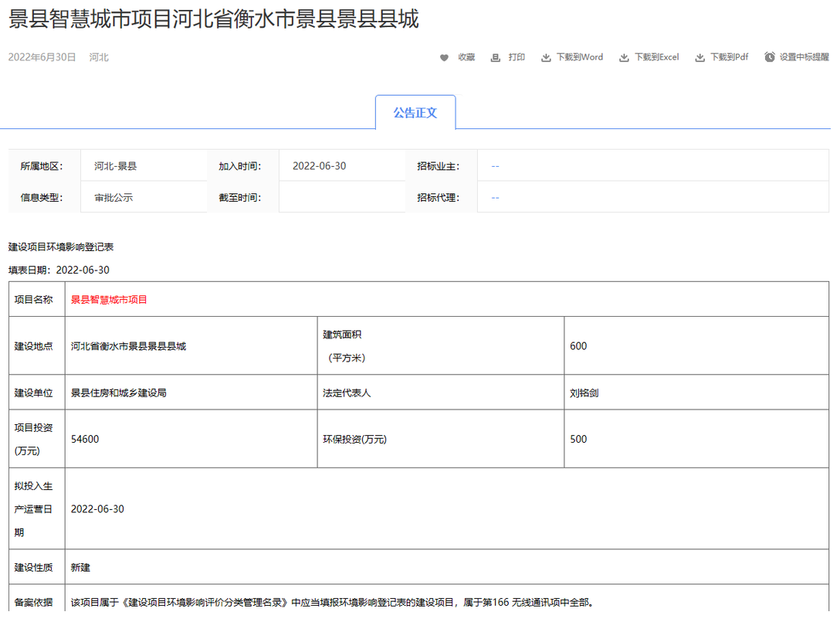Click the 建设性质 label cell
This screenshot has height=622, width=840.
pos(37,567)
